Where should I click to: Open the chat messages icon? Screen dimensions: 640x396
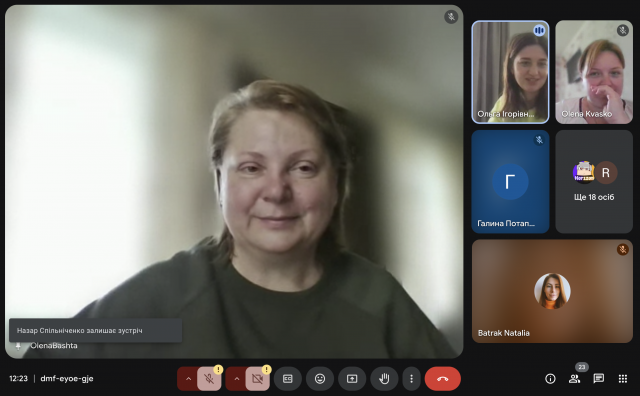(x=598, y=379)
